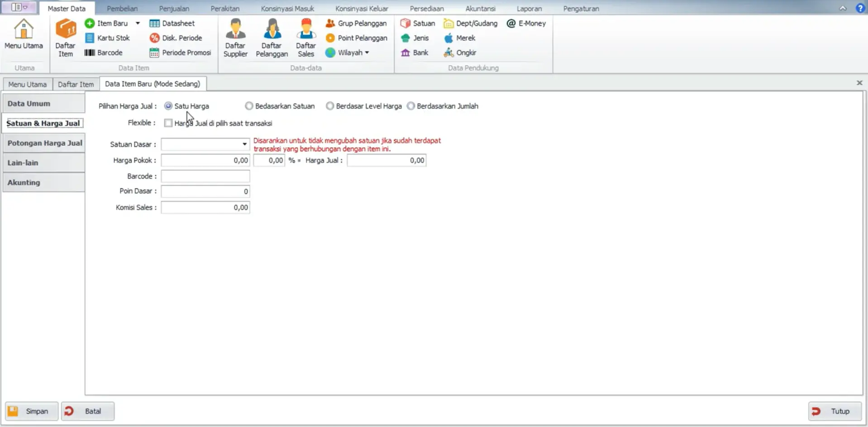Click the Daftar Supplier icon
The image size is (868, 427).
235,38
